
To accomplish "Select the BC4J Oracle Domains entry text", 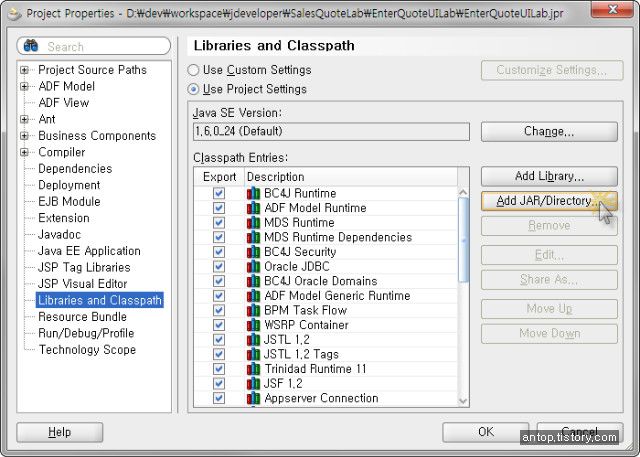I will pos(321,281).
